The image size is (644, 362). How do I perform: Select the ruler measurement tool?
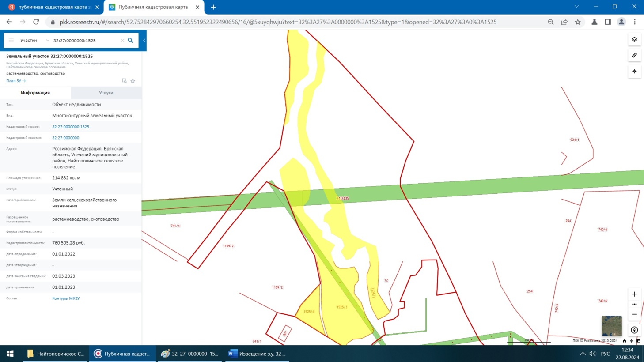point(634,56)
